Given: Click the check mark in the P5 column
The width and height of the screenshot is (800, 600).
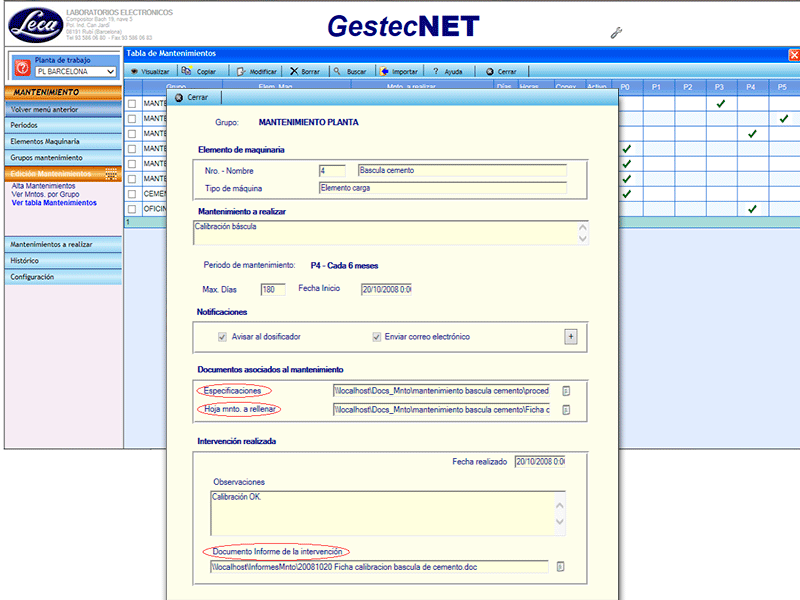Looking at the screenshot, I should (x=784, y=119).
